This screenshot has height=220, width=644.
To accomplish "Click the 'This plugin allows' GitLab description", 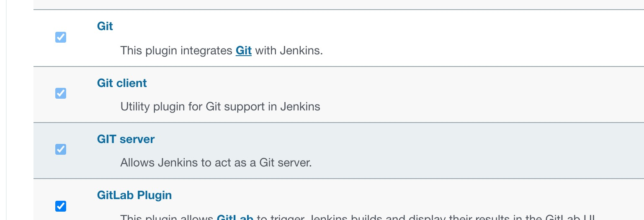I will [167, 217].
